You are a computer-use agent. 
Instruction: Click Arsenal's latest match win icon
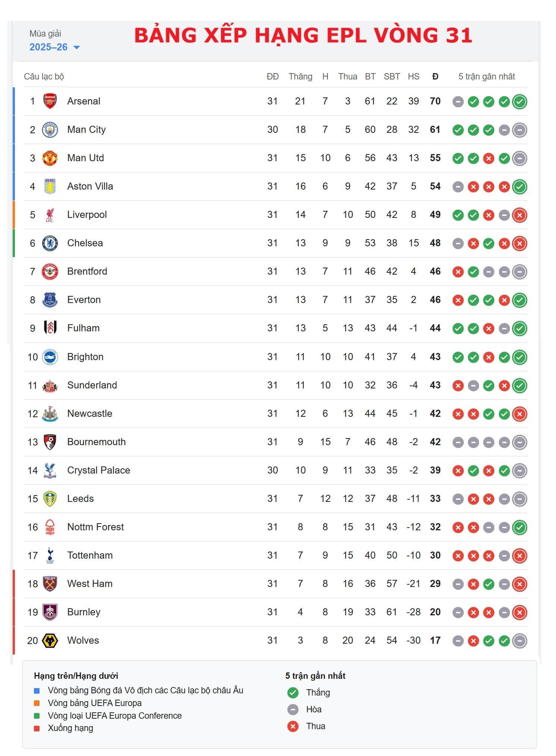(x=519, y=101)
